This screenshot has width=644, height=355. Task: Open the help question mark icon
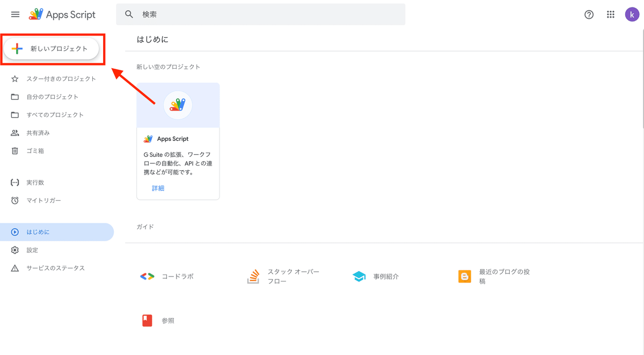(589, 15)
